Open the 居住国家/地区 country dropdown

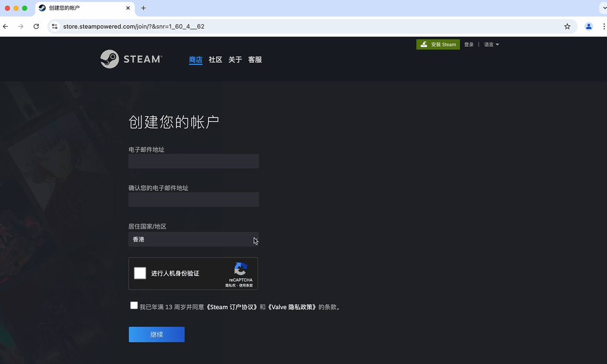click(194, 239)
